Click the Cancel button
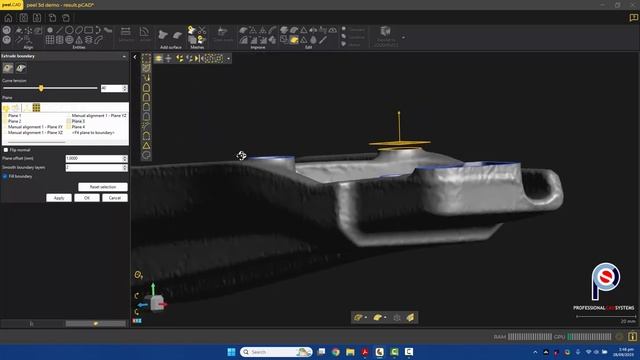Screen dimensions: 640x360 click(115, 198)
